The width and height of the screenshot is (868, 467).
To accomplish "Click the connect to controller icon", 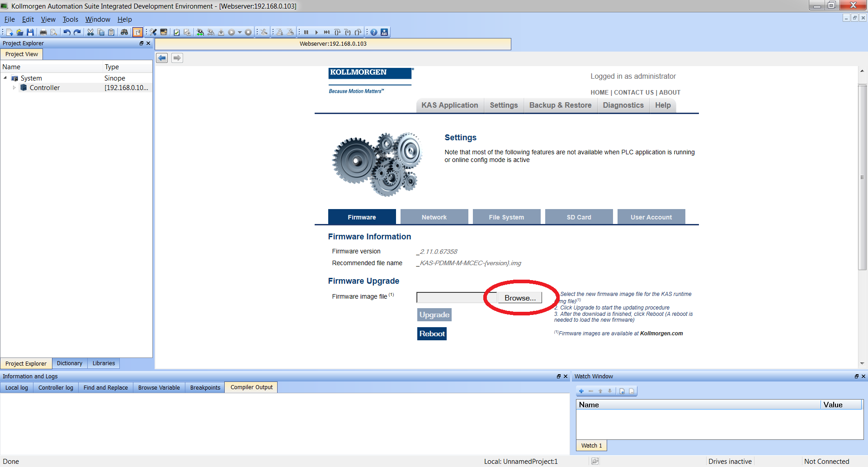I will click(x=200, y=32).
